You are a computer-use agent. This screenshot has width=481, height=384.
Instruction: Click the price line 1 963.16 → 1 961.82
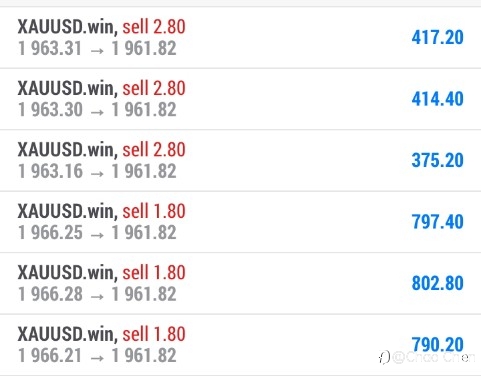coord(97,171)
